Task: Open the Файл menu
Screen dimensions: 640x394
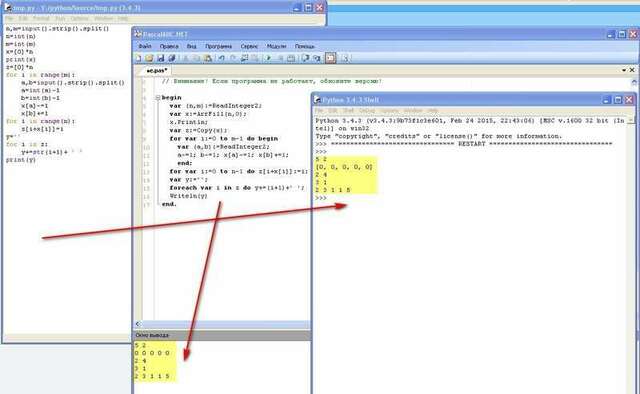Action: 145,47
